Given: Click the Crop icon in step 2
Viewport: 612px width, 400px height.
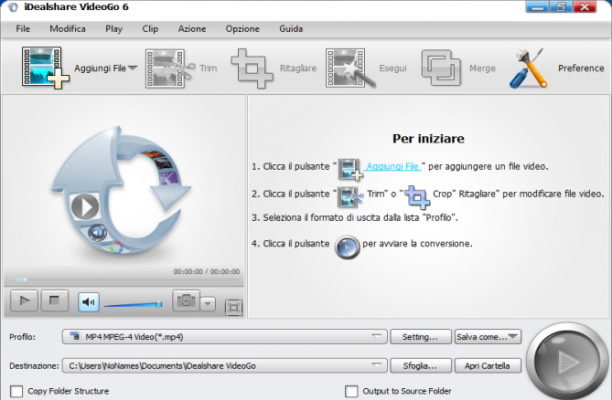Looking at the screenshot, I should 417,197.
